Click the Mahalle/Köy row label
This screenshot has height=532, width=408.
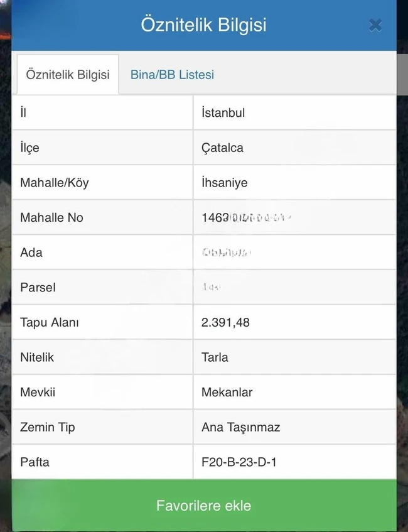coord(55,183)
